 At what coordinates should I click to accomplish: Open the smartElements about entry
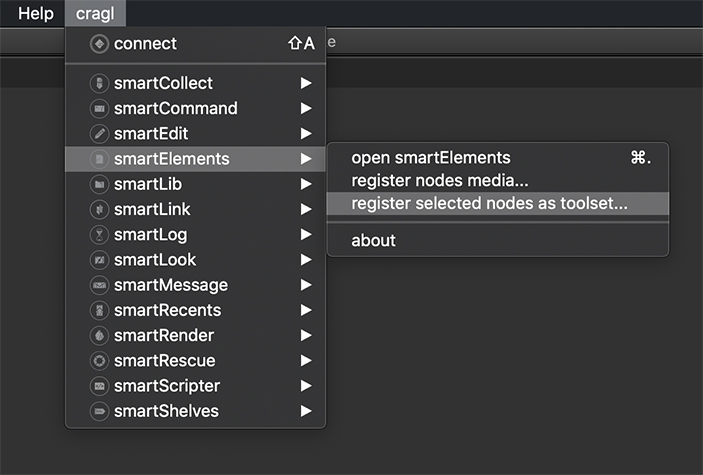tap(373, 240)
